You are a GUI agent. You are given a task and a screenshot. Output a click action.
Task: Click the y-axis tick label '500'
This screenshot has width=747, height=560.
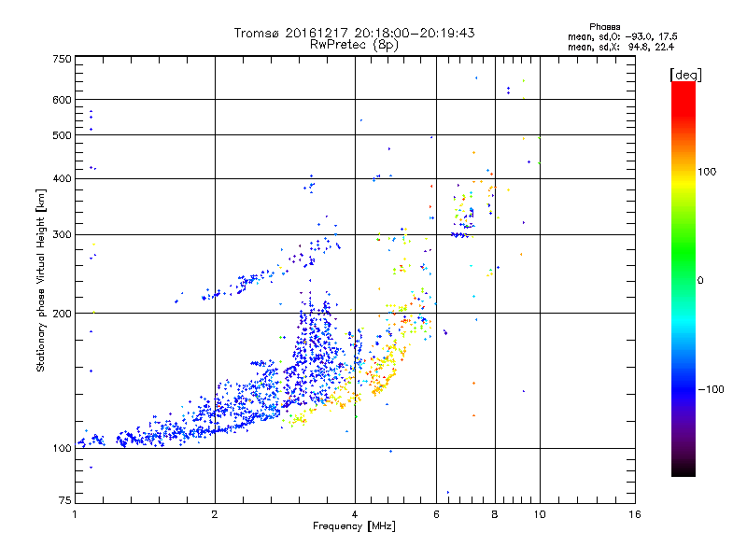tap(62, 135)
